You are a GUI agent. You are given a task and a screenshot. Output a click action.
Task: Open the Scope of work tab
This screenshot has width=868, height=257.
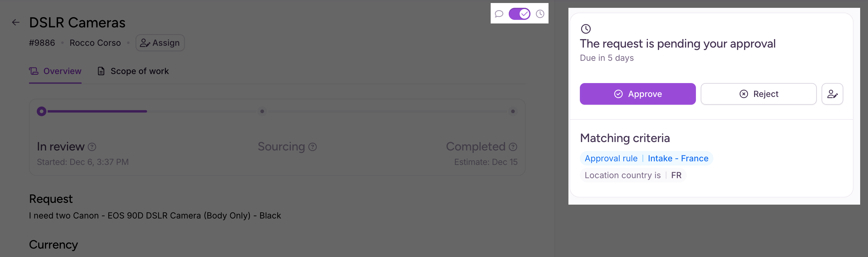(x=133, y=71)
